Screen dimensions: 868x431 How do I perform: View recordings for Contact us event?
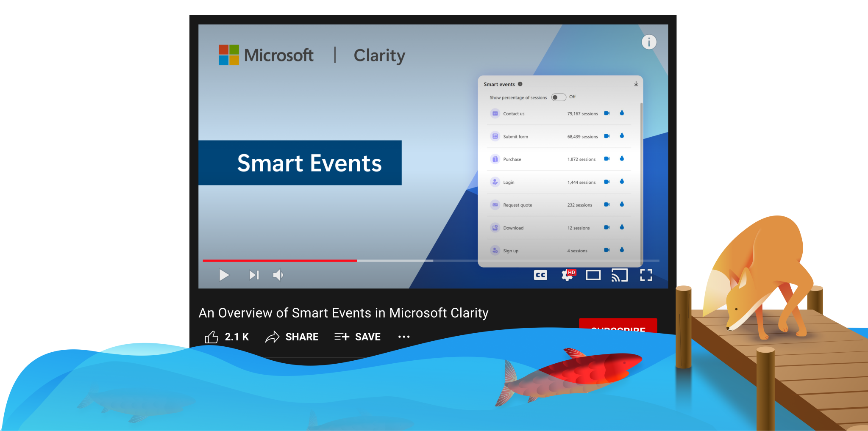[607, 113]
